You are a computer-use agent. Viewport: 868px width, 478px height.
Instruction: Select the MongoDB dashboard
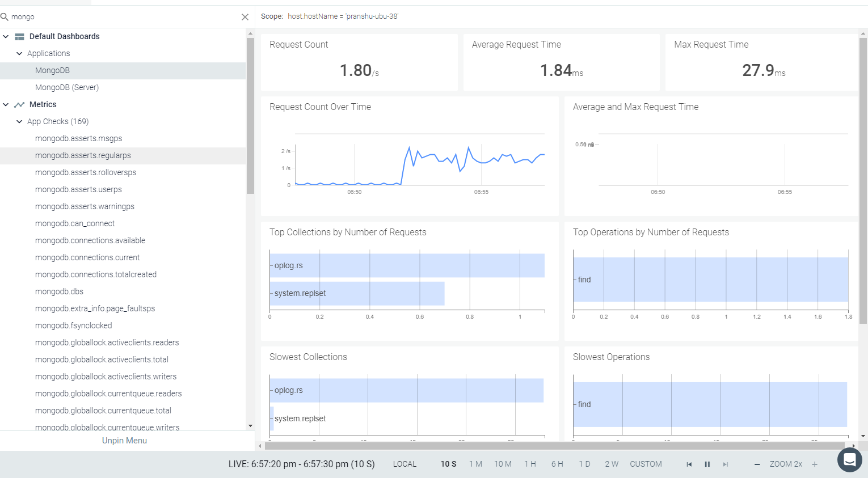pyautogui.click(x=123, y=70)
